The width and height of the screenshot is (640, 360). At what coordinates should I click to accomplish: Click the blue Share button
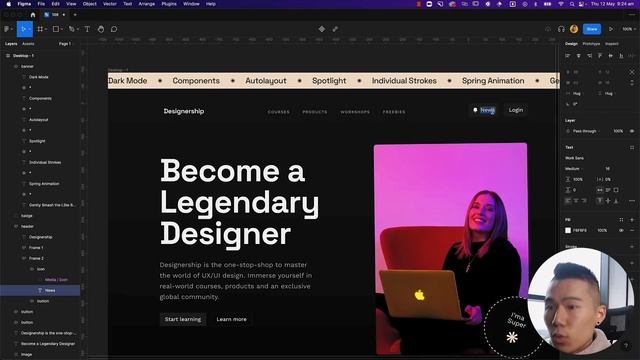click(x=592, y=29)
